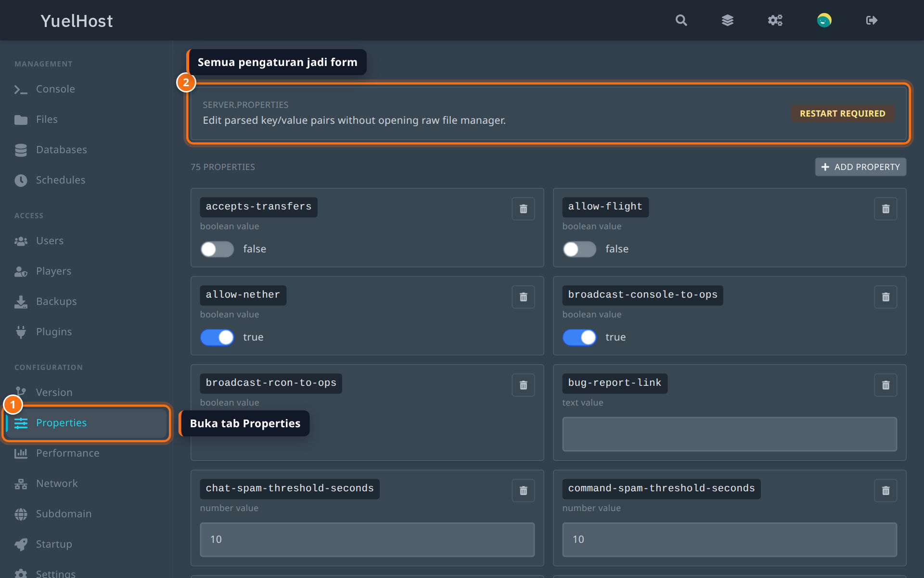Image resolution: width=924 pixels, height=578 pixels.
Task: Click the sign out icon in header
Action: point(872,20)
